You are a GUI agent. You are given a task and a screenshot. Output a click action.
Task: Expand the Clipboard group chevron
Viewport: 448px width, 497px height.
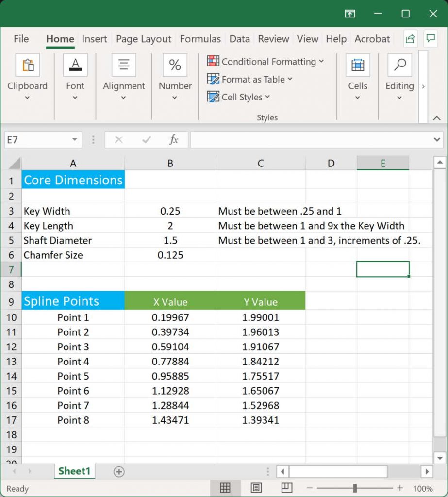[27, 98]
